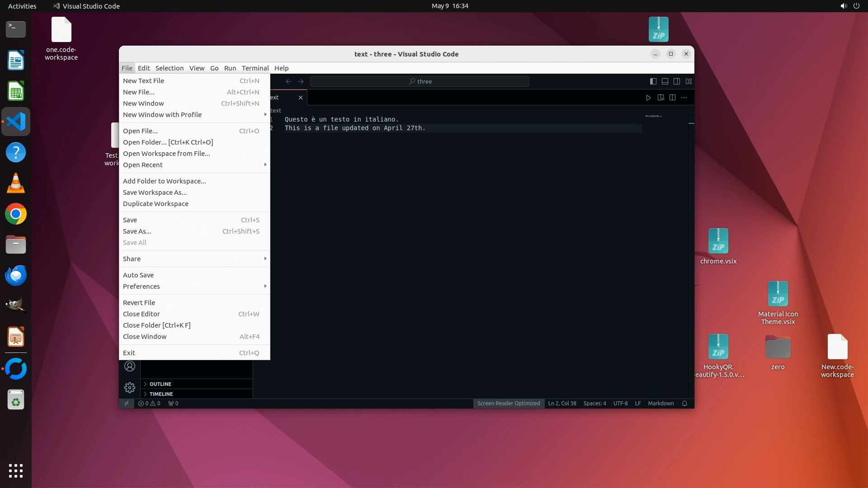Screen dimensions: 868x488
Task: Toggle the Primary Side Bar layout icon
Action: 653,81
